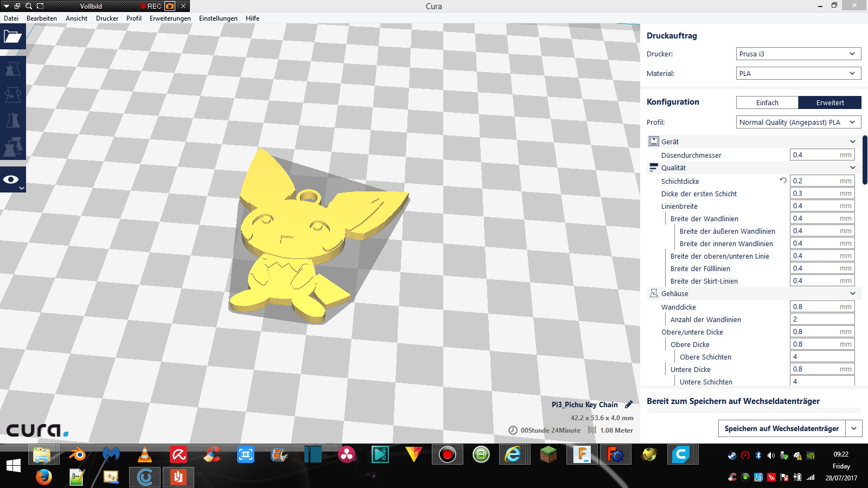Screen dimensions: 868x488
Task: Open Minecraft from the taskbar
Action: coord(548,454)
